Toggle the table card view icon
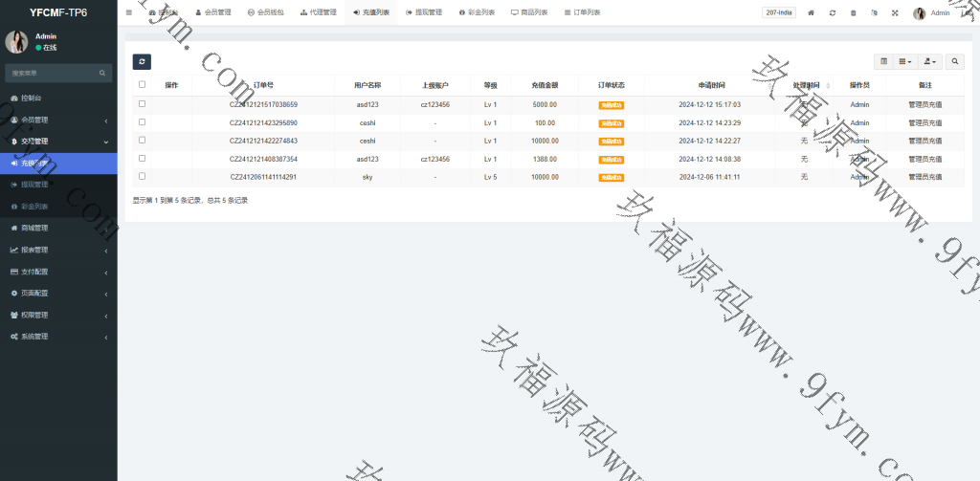 [883, 61]
